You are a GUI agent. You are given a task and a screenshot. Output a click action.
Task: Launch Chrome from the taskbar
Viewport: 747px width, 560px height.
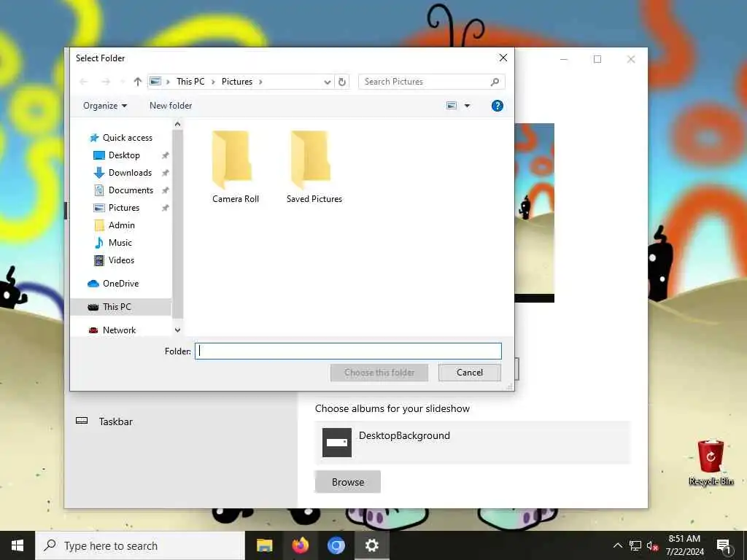[336, 545]
